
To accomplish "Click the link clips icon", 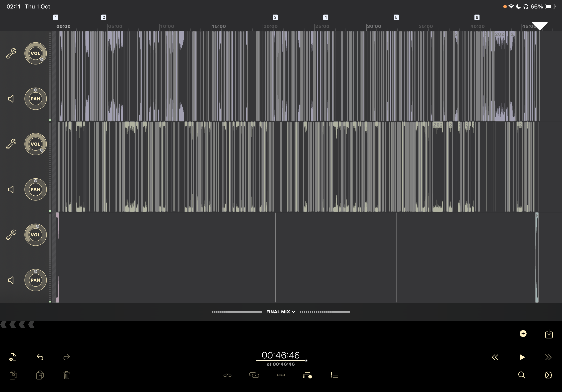I will pyautogui.click(x=254, y=375).
